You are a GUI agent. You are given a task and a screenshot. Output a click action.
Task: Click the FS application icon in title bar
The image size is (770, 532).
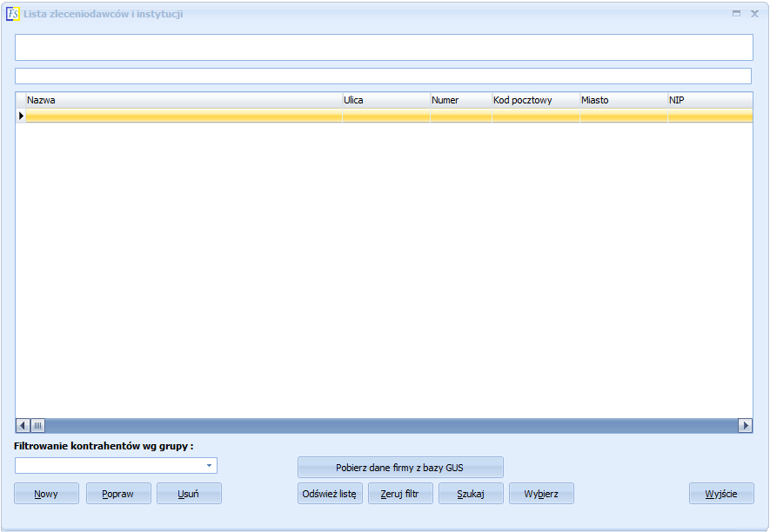pos(13,14)
